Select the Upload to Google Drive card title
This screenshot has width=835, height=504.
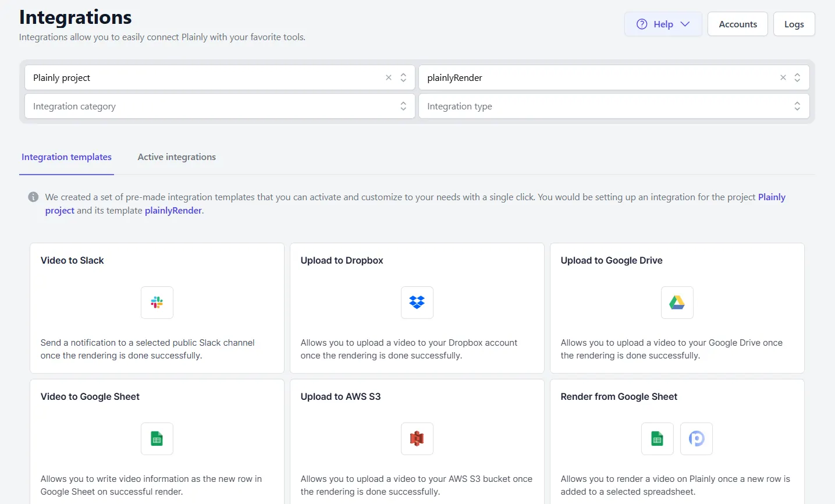tap(612, 260)
